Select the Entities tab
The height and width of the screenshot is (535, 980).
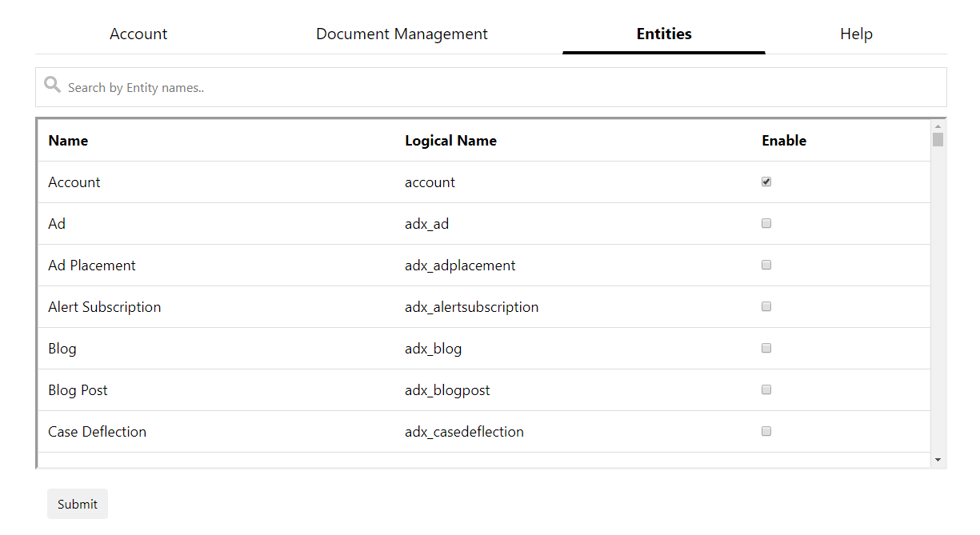[663, 34]
